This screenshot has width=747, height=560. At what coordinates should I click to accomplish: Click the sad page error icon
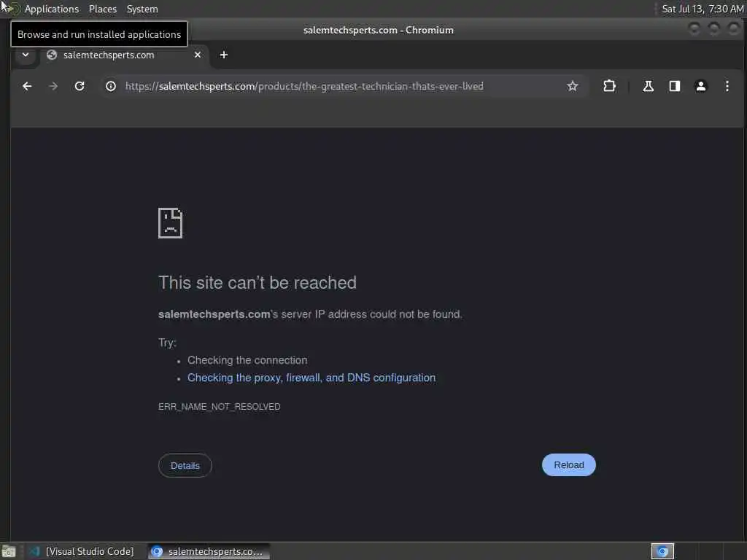170,223
